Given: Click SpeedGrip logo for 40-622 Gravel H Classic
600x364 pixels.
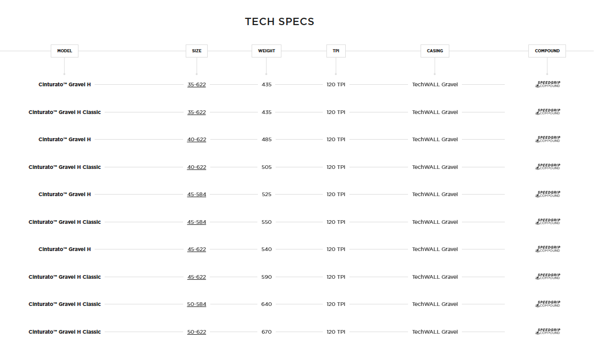Looking at the screenshot, I should click(x=548, y=167).
